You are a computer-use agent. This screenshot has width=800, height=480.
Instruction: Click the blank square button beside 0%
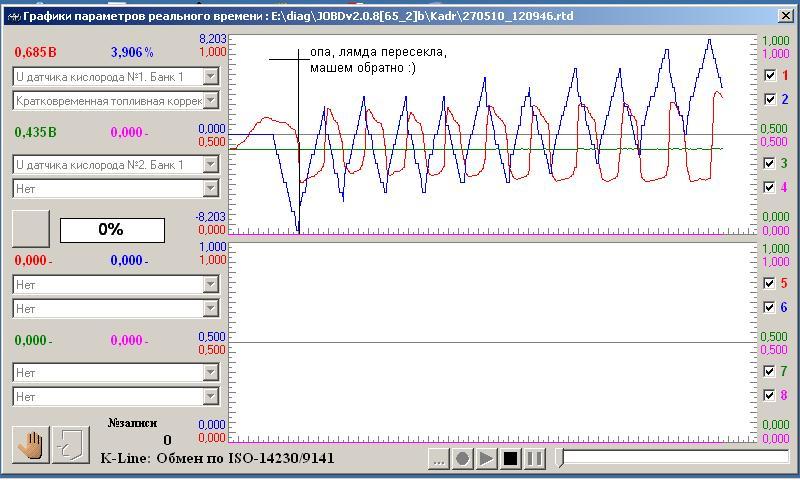30,229
